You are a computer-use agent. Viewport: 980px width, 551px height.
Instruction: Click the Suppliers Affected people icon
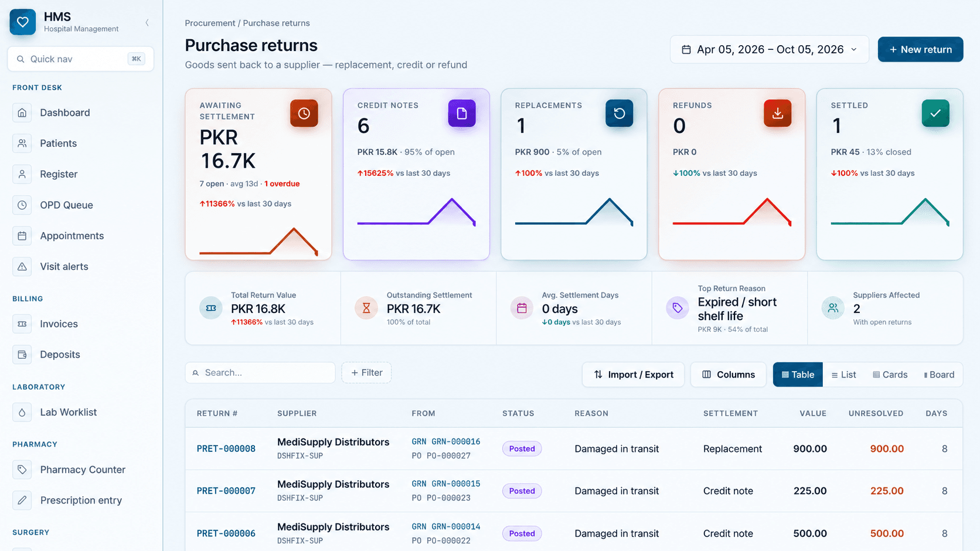tap(833, 308)
